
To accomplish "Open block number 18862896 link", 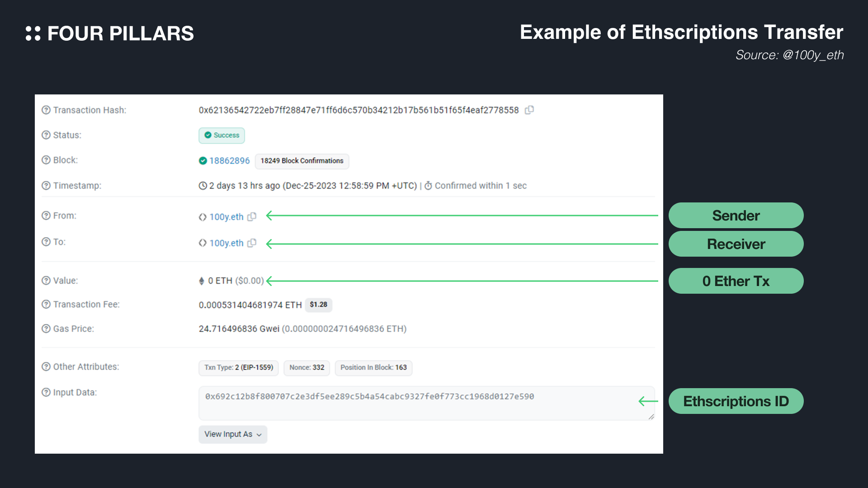I will click(x=229, y=161).
